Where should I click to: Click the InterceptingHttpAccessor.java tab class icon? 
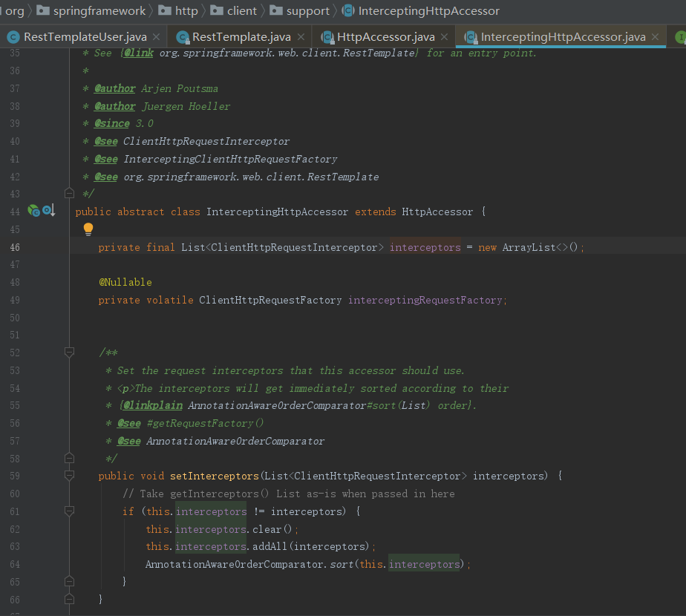(471, 38)
